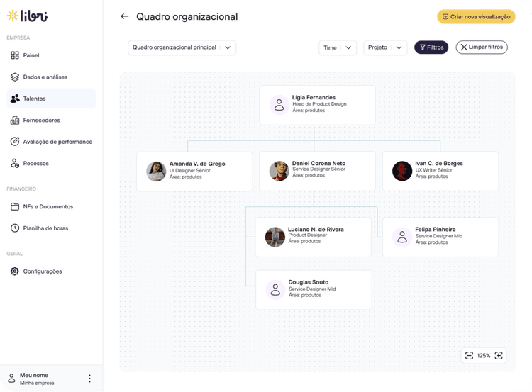Open NFs e Documentos section
The image size is (532, 392).
click(x=48, y=206)
